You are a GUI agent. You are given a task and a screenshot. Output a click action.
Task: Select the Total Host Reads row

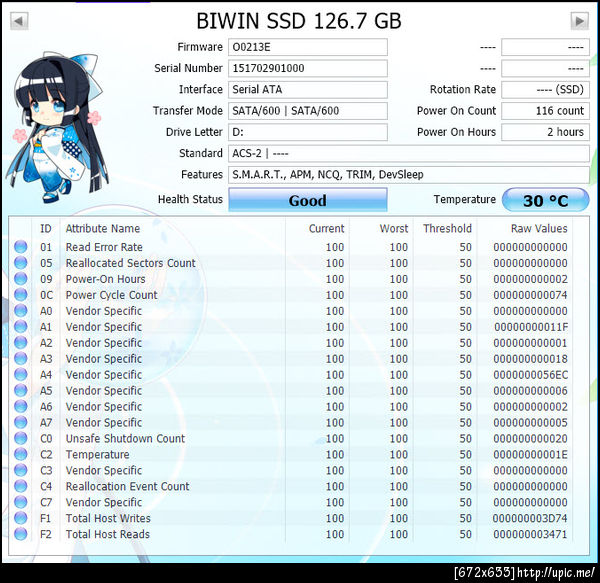291,534
